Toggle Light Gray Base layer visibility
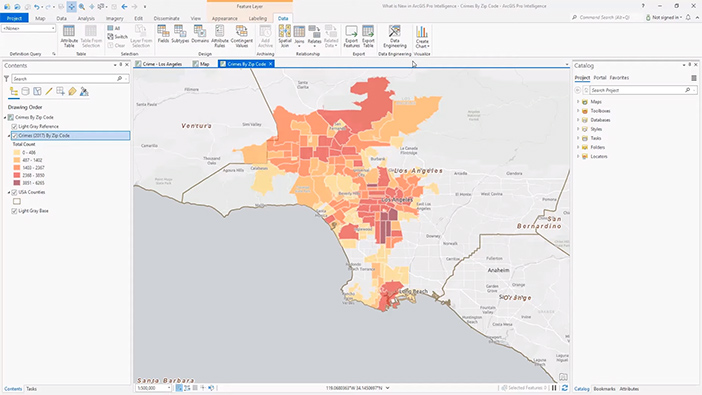 pos(14,211)
